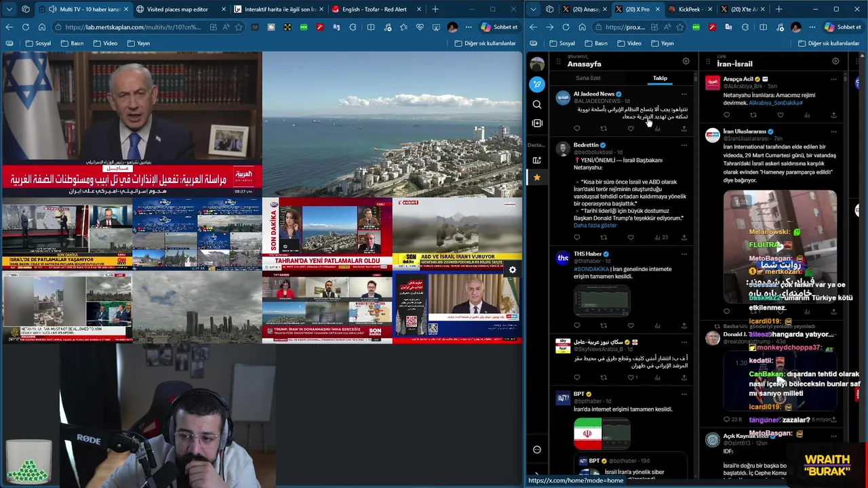Favorite the Multi TV page with star
868x488 pixels.
239,27
